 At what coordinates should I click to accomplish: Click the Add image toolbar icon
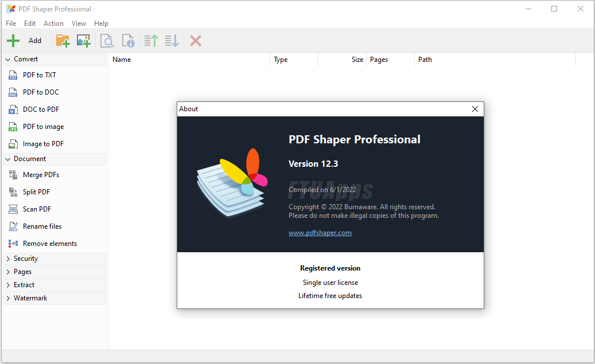pyautogui.click(x=83, y=41)
